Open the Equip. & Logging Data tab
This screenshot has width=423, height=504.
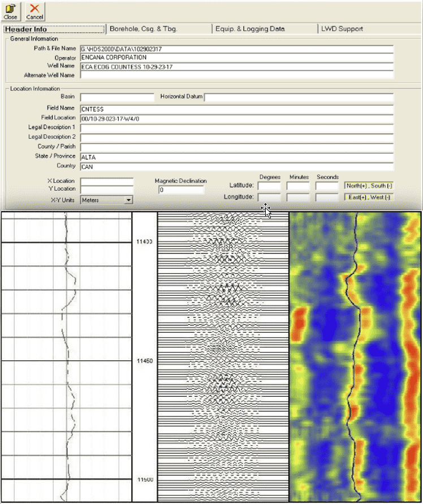(x=250, y=29)
